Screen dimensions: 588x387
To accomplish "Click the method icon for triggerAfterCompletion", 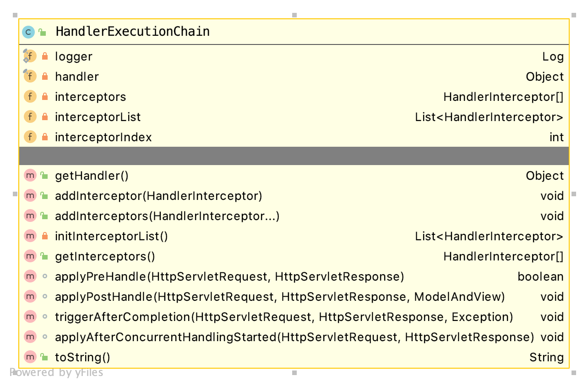I will point(30,317).
